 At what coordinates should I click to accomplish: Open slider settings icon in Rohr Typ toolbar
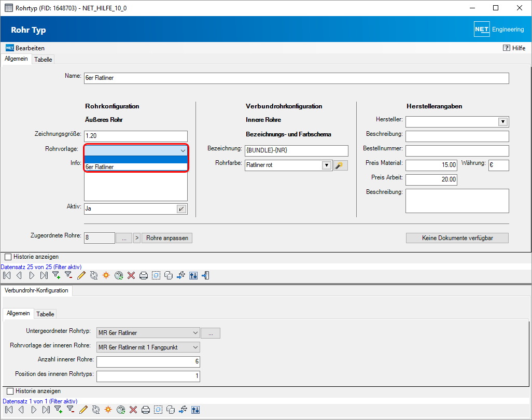pyautogui.click(x=193, y=275)
